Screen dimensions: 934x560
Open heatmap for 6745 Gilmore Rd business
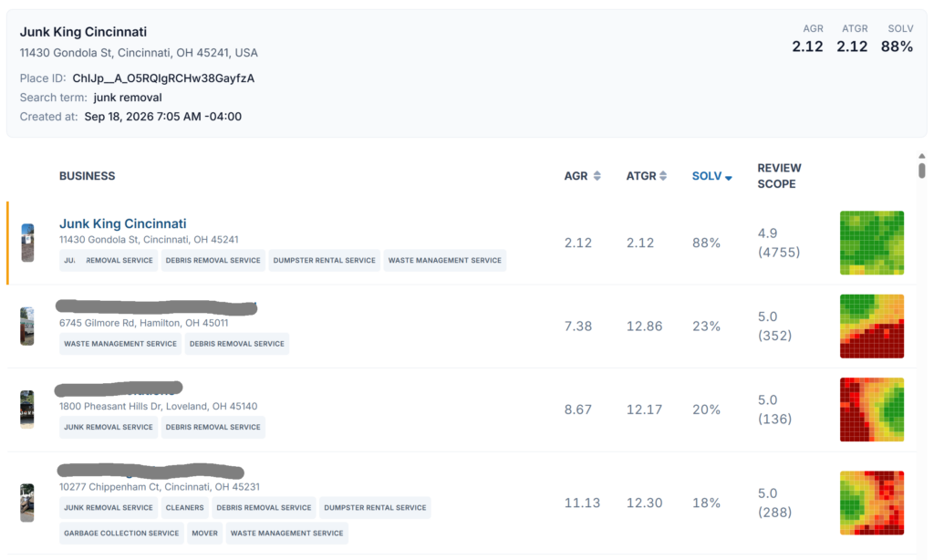(x=871, y=326)
